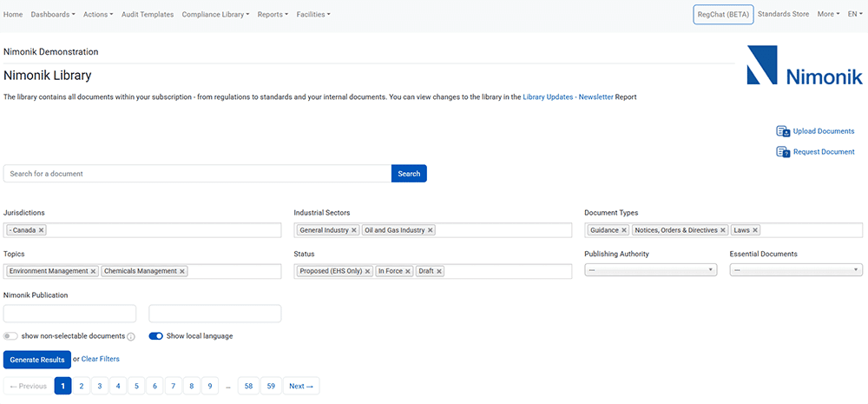This screenshot has height=404, width=868.
Task: Go to results page 2
Action: 82,387
